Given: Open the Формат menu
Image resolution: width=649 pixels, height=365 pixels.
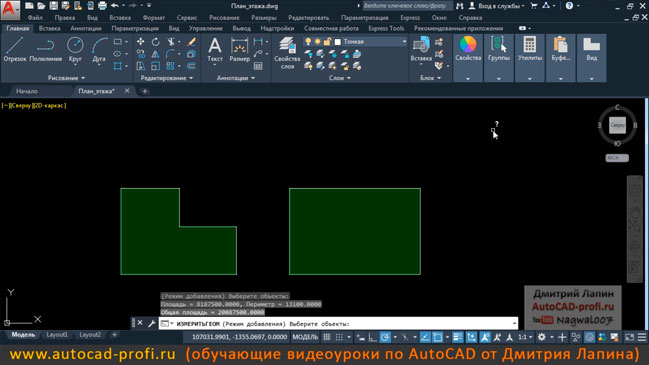Looking at the screenshot, I should [154, 18].
